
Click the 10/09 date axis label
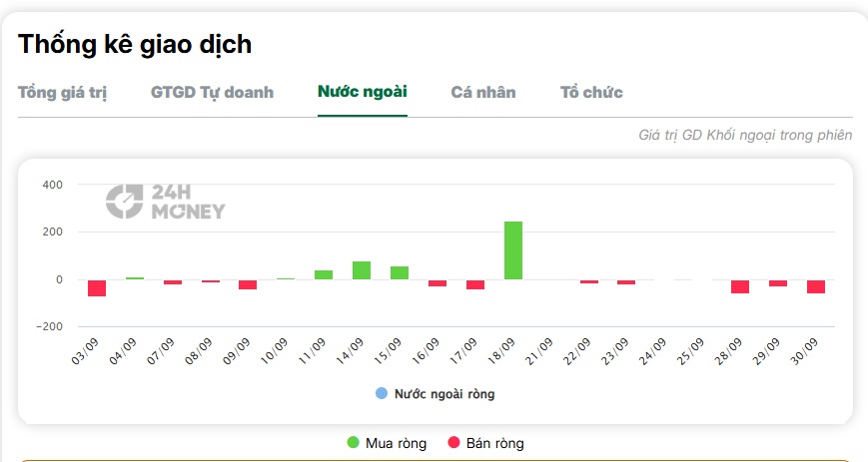[275, 351]
